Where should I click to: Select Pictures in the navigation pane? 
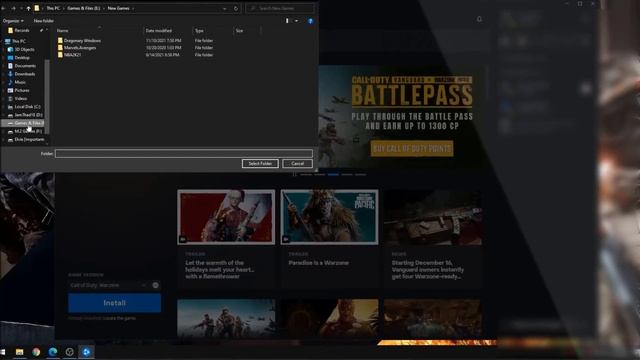[22, 90]
